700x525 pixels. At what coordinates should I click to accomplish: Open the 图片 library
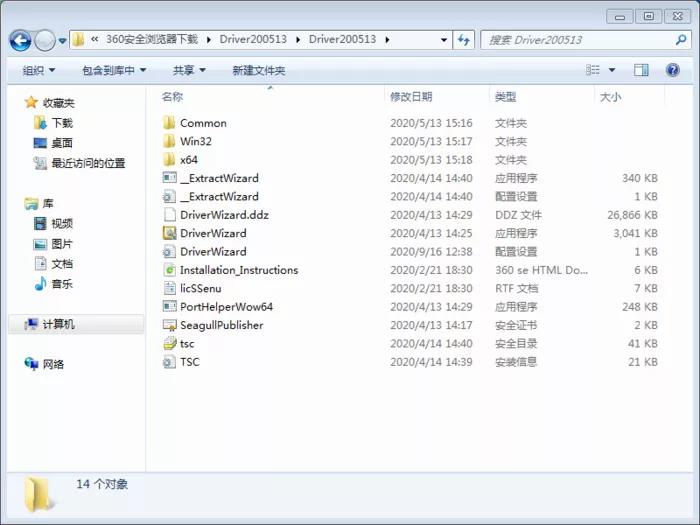(53, 244)
